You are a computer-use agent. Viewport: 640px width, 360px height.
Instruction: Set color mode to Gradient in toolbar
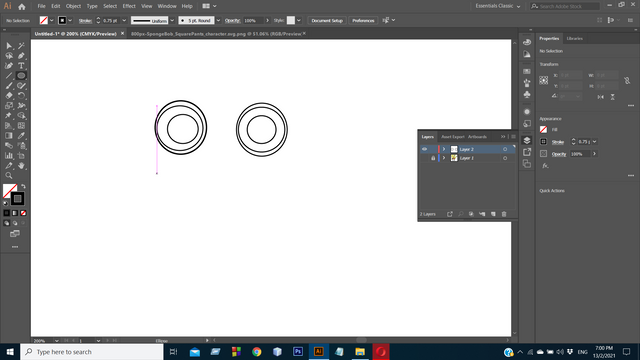click(x=15, y=213)
